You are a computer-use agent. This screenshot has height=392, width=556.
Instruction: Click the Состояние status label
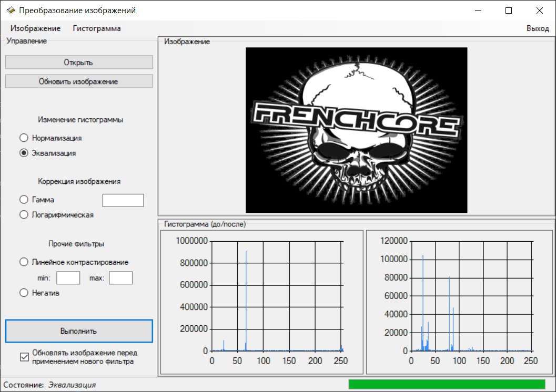pos(23,385)
